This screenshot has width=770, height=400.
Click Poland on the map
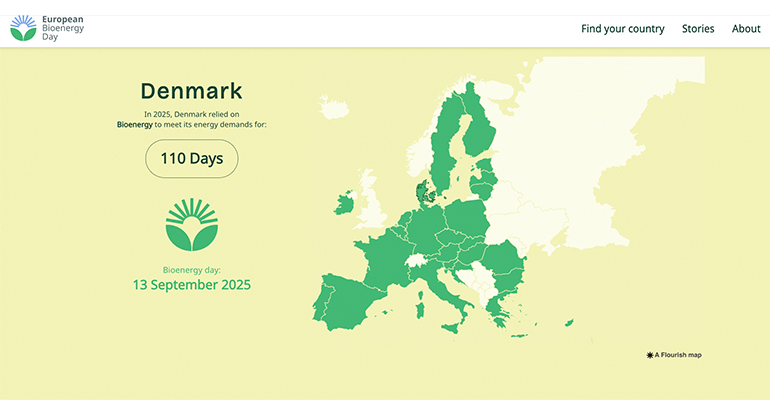point(464,220)
